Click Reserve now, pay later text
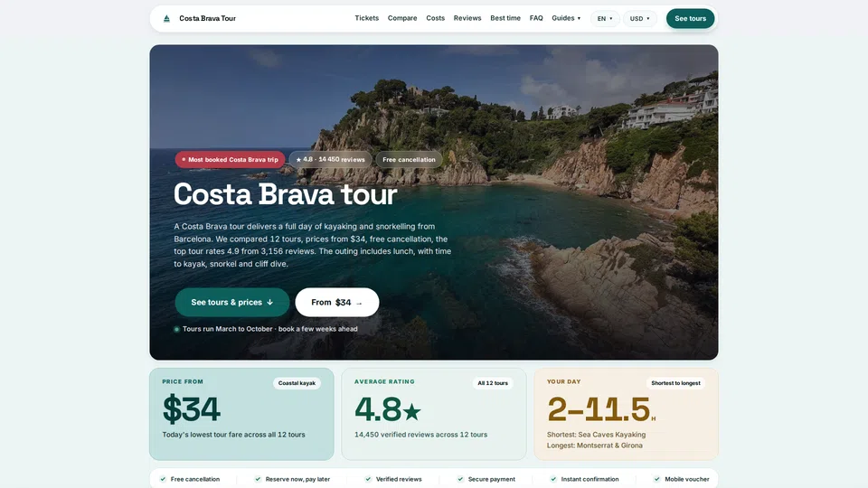868x488 pixels. click(x=297, y=479)
